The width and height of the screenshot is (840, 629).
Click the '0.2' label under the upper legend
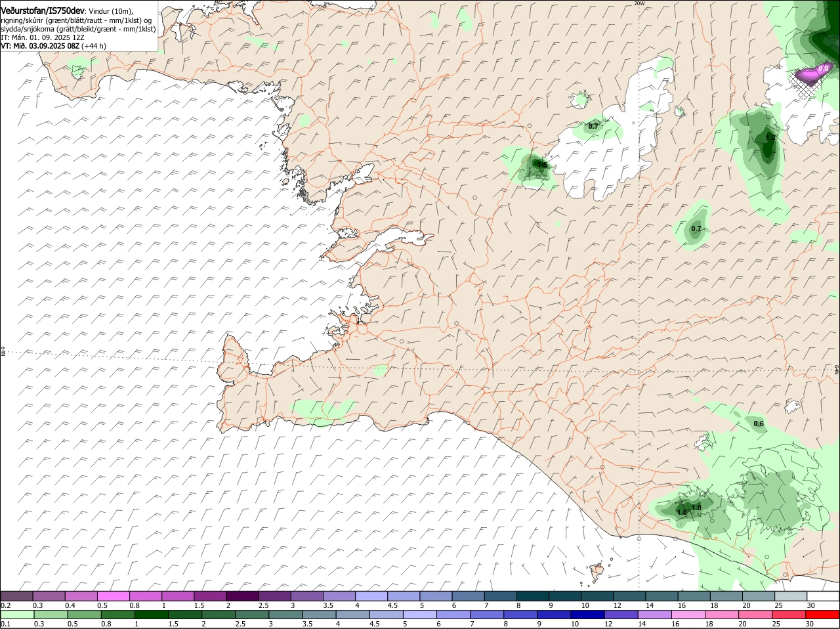(x=5, y=605)
